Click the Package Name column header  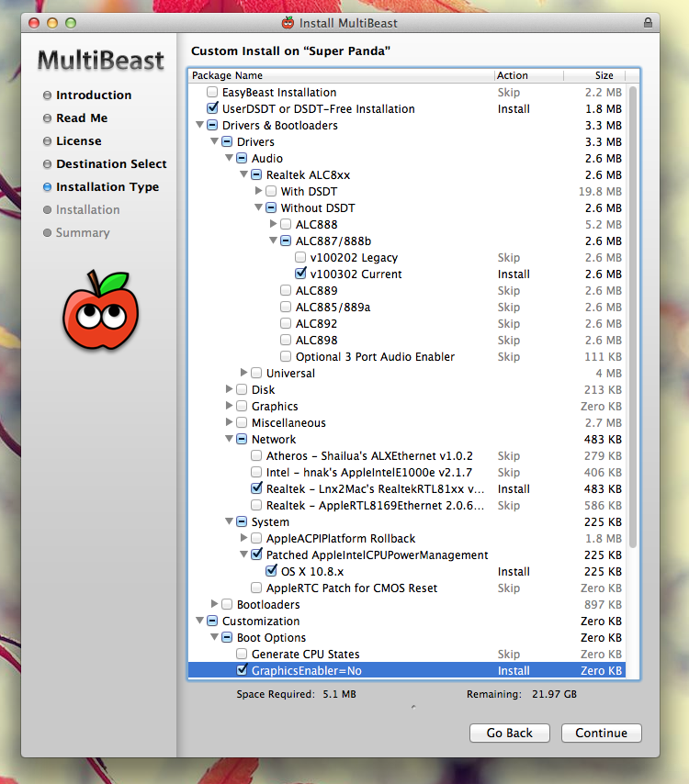pyautogui.click(x=341, y=75)
